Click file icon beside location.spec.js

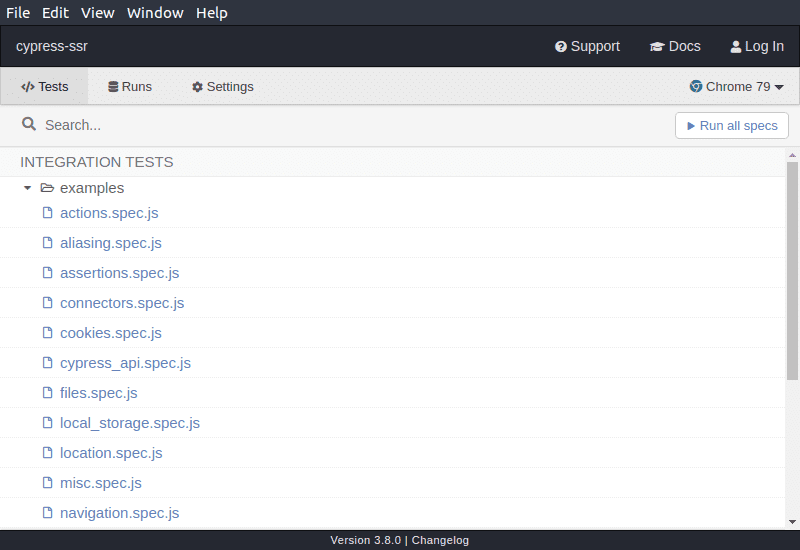tap(47, 453)
